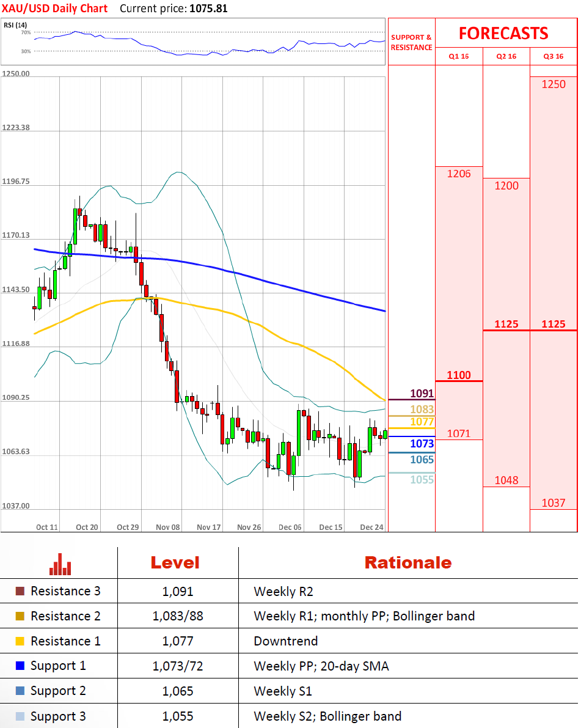Click the 1055 support level label
This screenshot has height=728, width=581.
click(x=422, y=480)
